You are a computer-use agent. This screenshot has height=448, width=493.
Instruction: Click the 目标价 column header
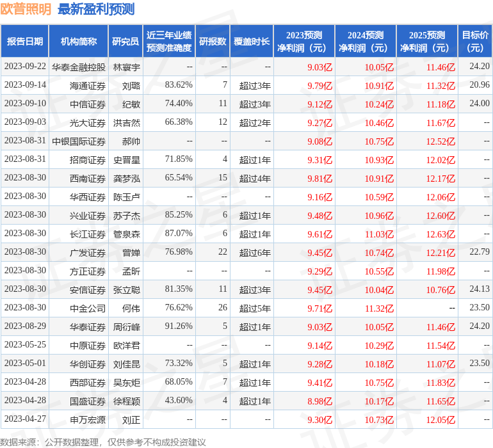pos(475,42)
